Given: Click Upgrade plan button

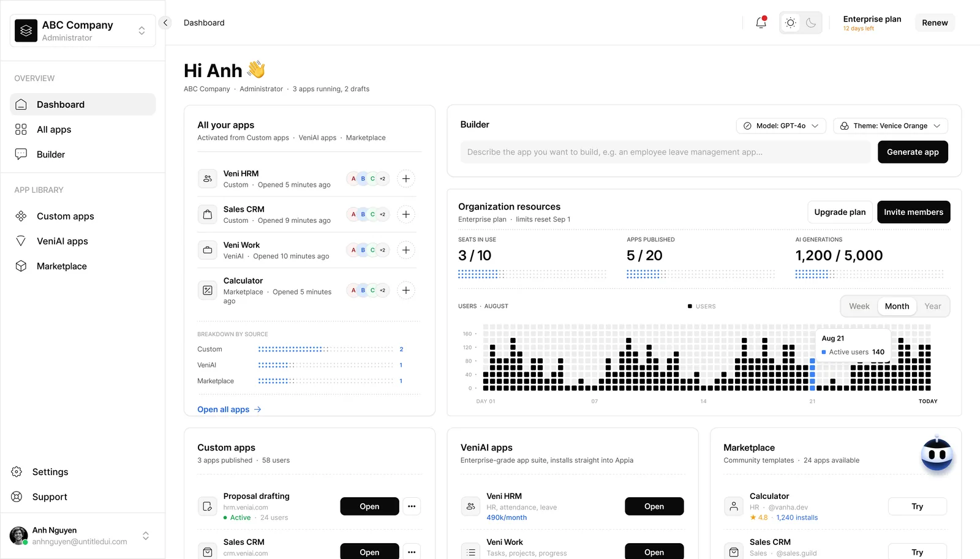Looking at the screenshot, I should point(840,212).
